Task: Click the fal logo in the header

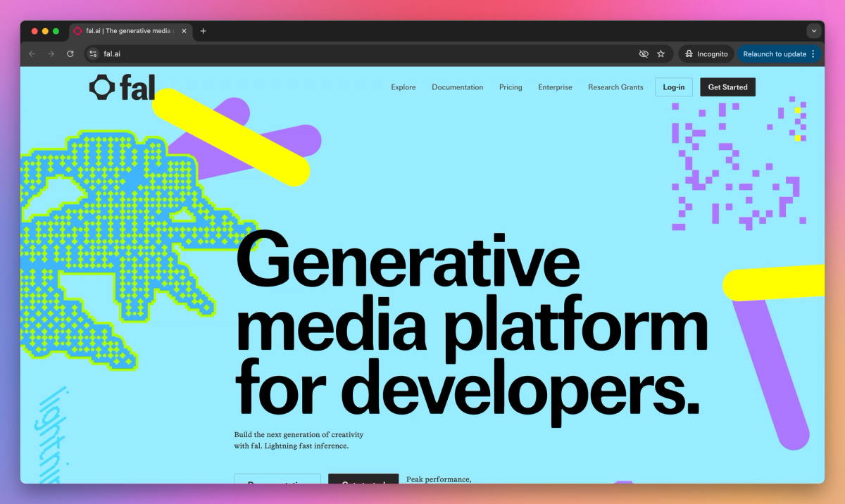Action: click(122, 87)
